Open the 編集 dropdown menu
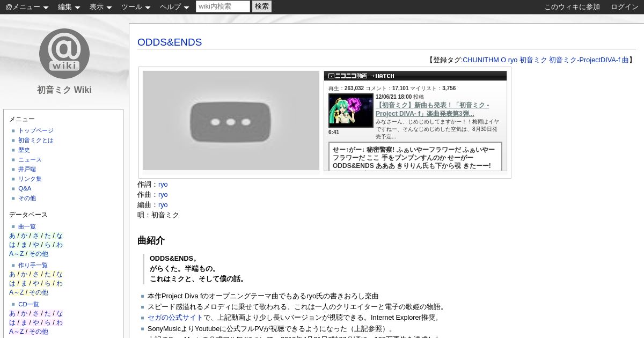 click(69, 7)
